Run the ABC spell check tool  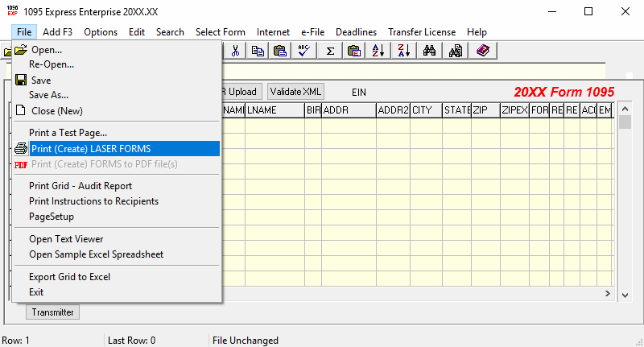coord(304,51)
